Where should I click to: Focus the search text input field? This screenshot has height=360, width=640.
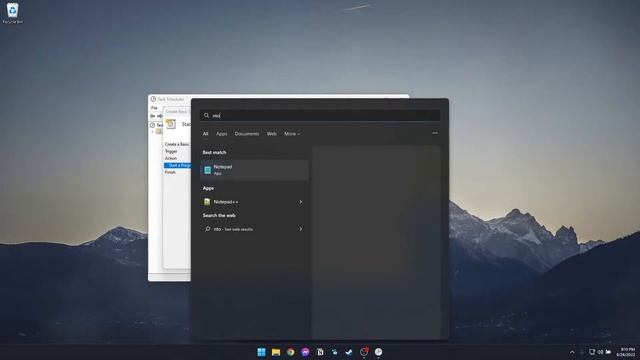[320, 116]
